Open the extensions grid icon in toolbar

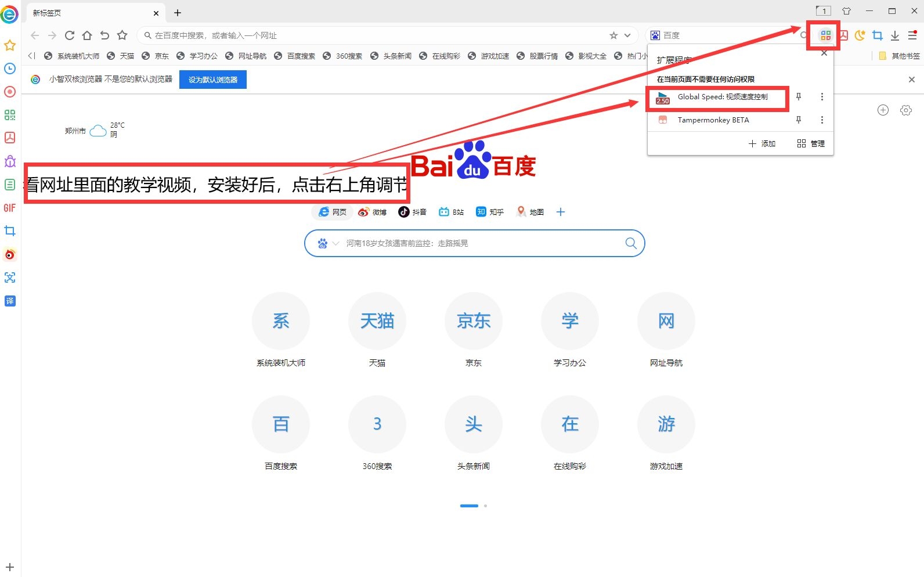tap(825, 35)
